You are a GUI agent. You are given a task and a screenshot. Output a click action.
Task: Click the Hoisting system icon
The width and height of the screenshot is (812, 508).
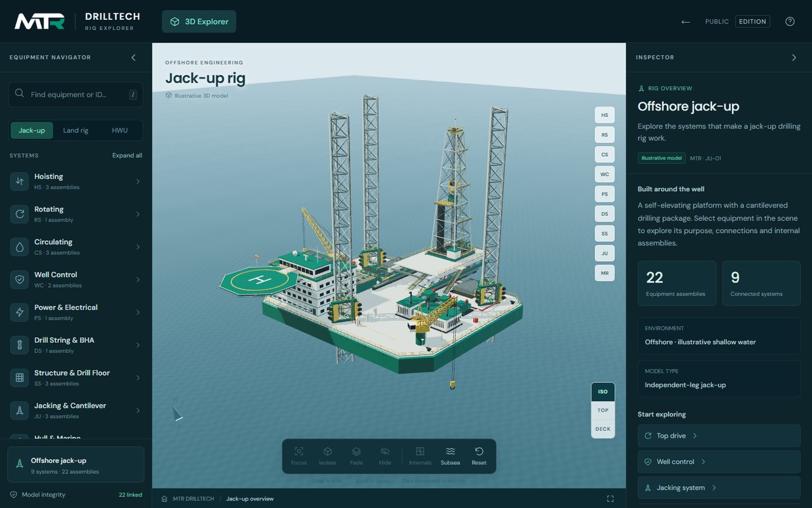[x=20, y=181]
